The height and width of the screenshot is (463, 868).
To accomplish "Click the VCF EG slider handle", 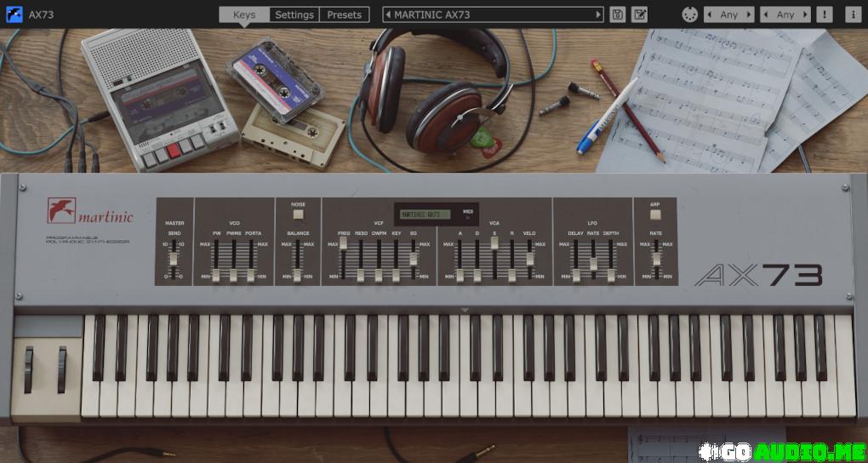I will pos(413,259).
